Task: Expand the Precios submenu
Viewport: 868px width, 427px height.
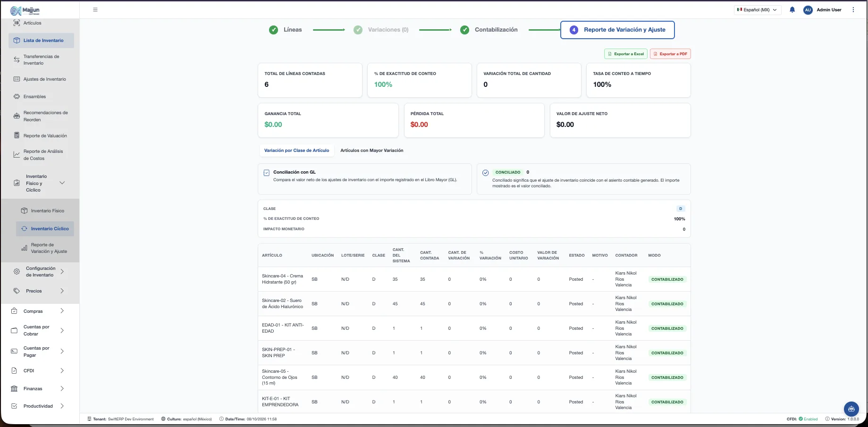Action: coord(62,291)
